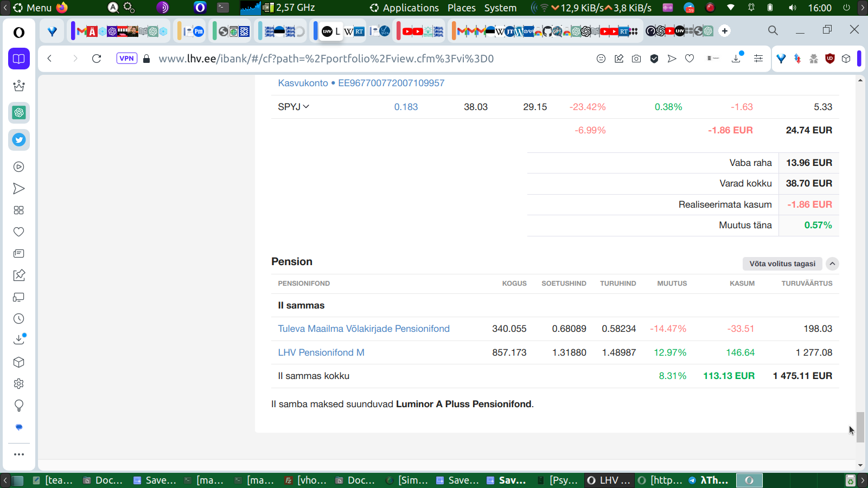Open Tuleva Maailma Võlakirjade Pensionifond link
Image resolution: width=868 pixels, height=488 pixels.
point(364,329)
